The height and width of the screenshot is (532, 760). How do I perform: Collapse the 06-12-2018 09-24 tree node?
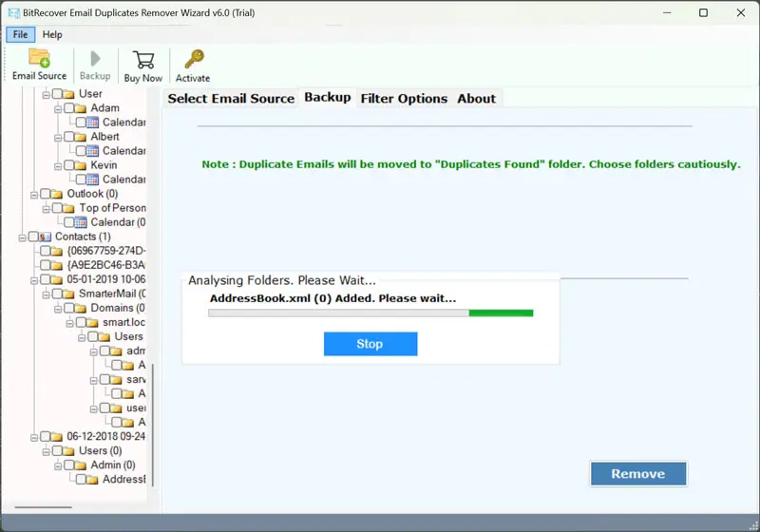(x=34, y=438)
